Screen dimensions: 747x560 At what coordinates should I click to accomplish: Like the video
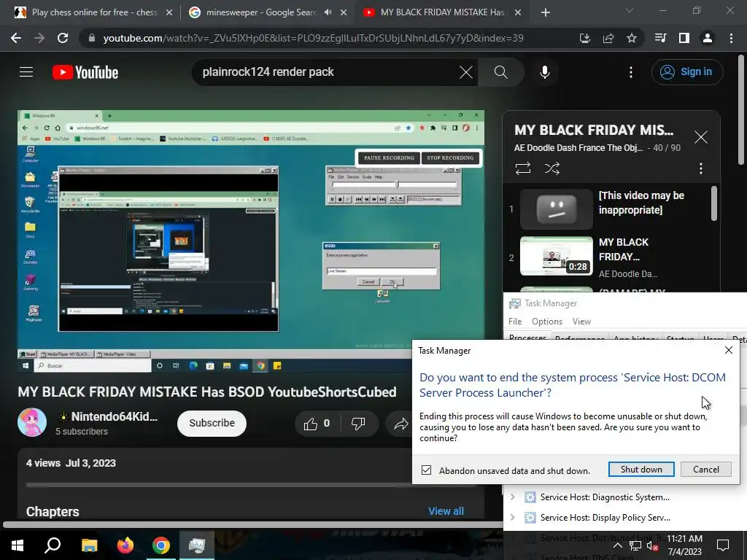point(317,424)
